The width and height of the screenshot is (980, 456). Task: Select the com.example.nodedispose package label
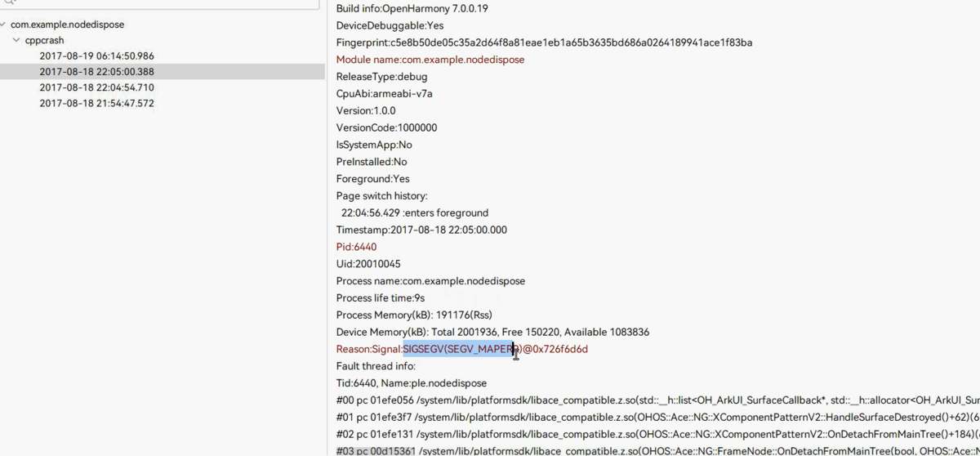[x=67, y=25]
